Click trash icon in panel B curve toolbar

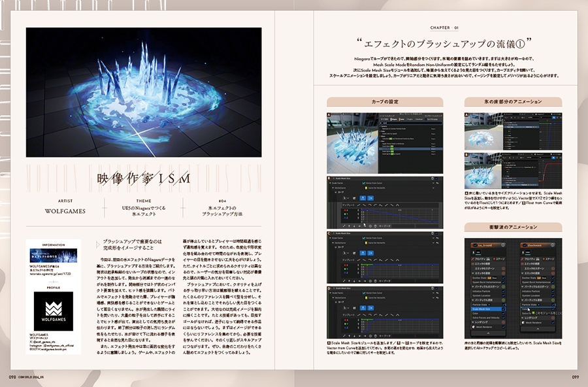(x=376, y=226)
